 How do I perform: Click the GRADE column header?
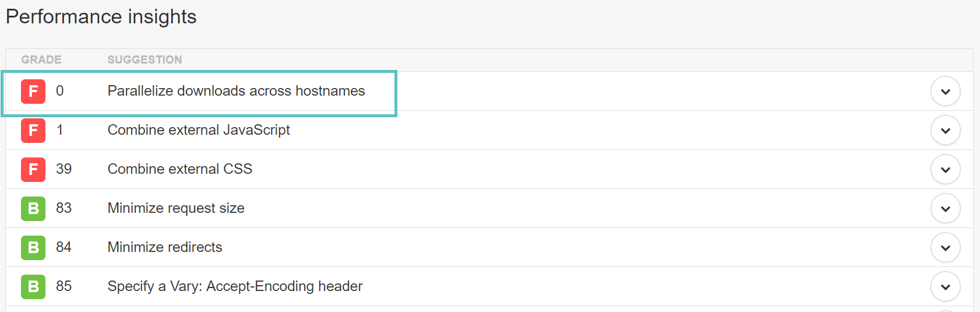(41, 59)
